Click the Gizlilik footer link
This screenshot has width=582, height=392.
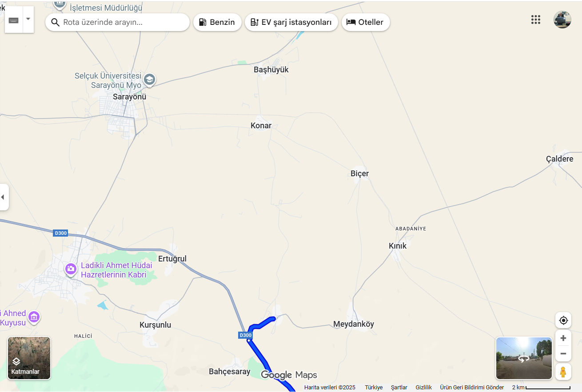click(x=424, y=388)
